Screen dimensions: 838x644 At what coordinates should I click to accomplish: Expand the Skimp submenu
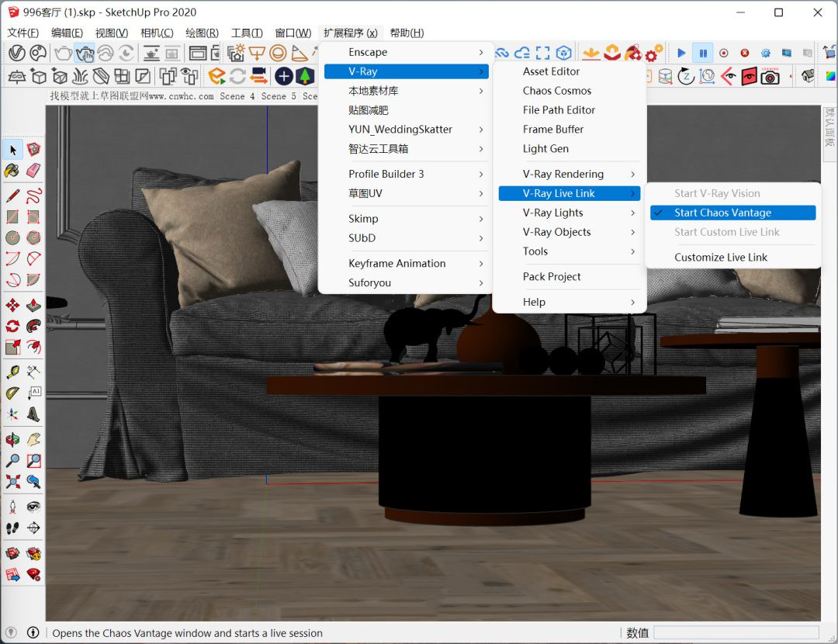[x=406, y=219]
